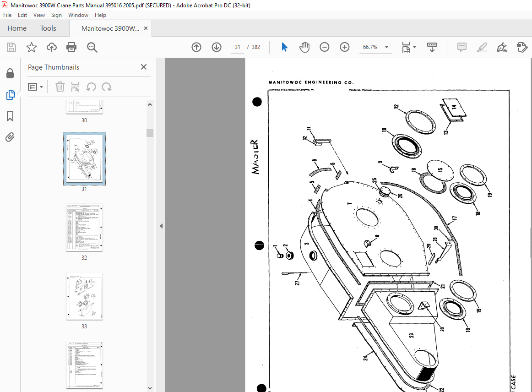Open the Sign document pen tool
This screenshot has height=392, width=532.
coord(502,47)
